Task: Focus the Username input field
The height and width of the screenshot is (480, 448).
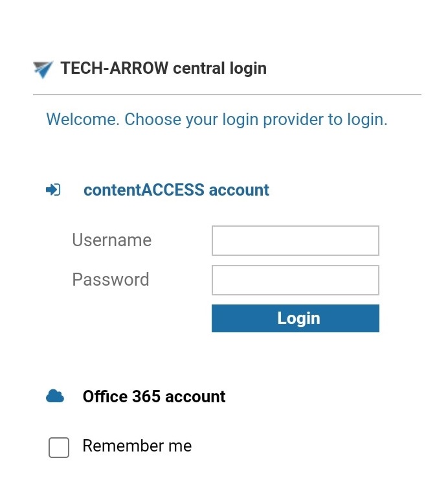Action: click(295, 241)
